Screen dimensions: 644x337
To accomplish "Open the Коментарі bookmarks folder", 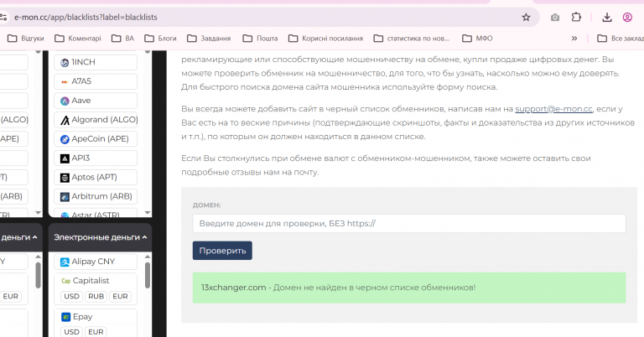I will pyautogui.click(x=78, y=39).
